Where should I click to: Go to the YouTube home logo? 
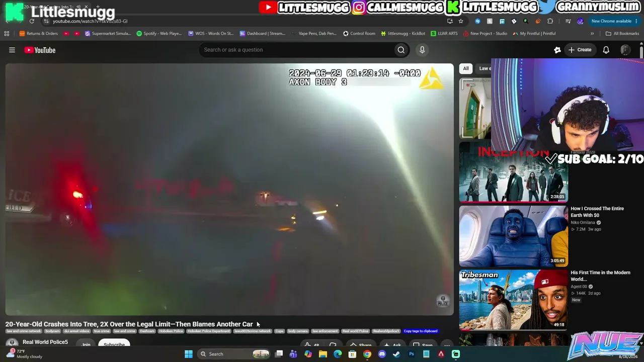coord(40,50)
